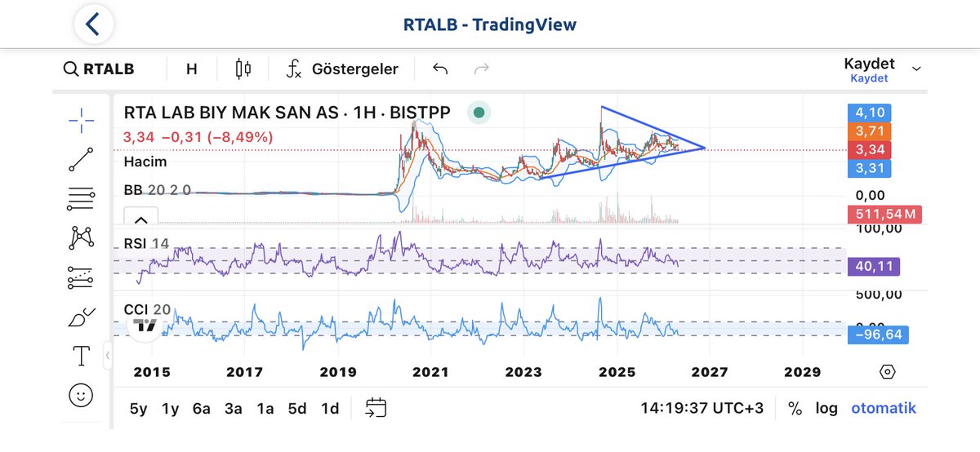This screenshot has width=980, height=452.
Task: Select the trend line drawing tool
Action: coord(81,159)
